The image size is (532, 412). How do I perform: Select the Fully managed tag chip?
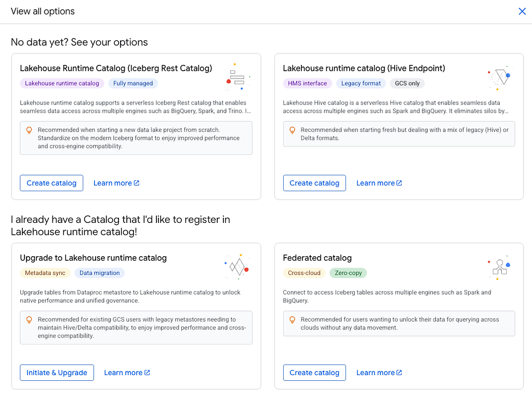tap(133, 84)
